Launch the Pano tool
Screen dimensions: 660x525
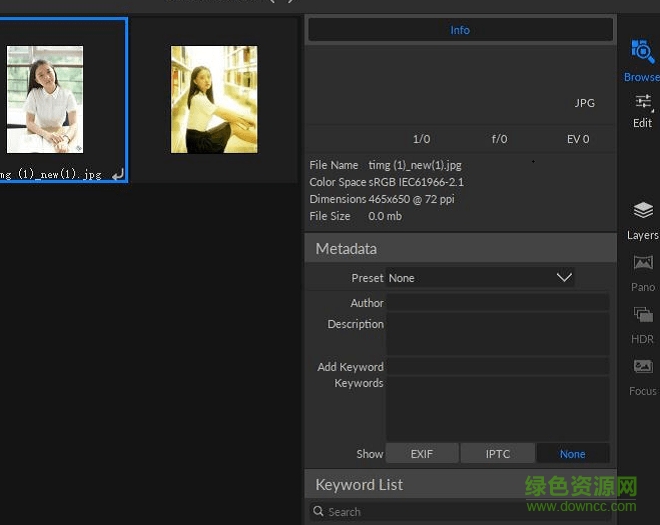pyautogui.click(x=642, y=272)
